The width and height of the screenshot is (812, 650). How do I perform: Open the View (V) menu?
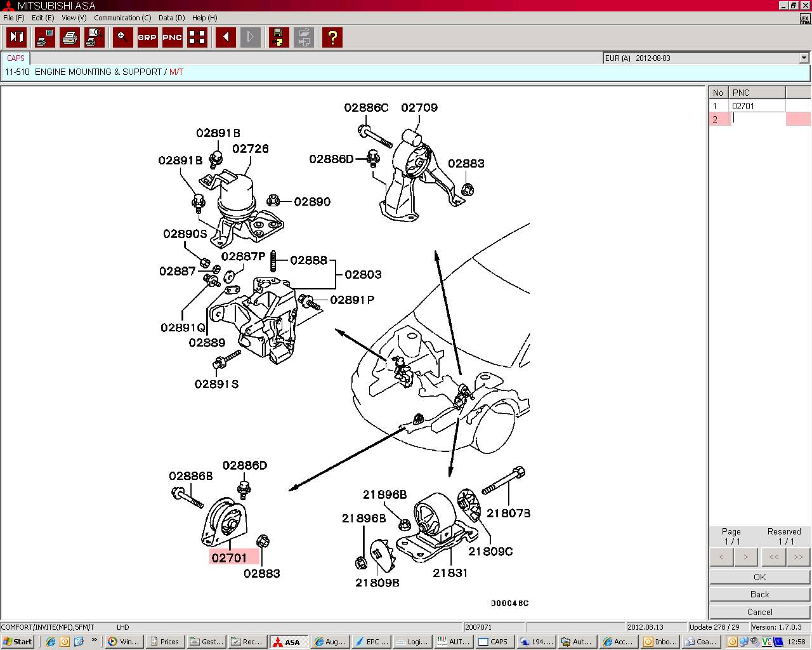pos(74,18)
